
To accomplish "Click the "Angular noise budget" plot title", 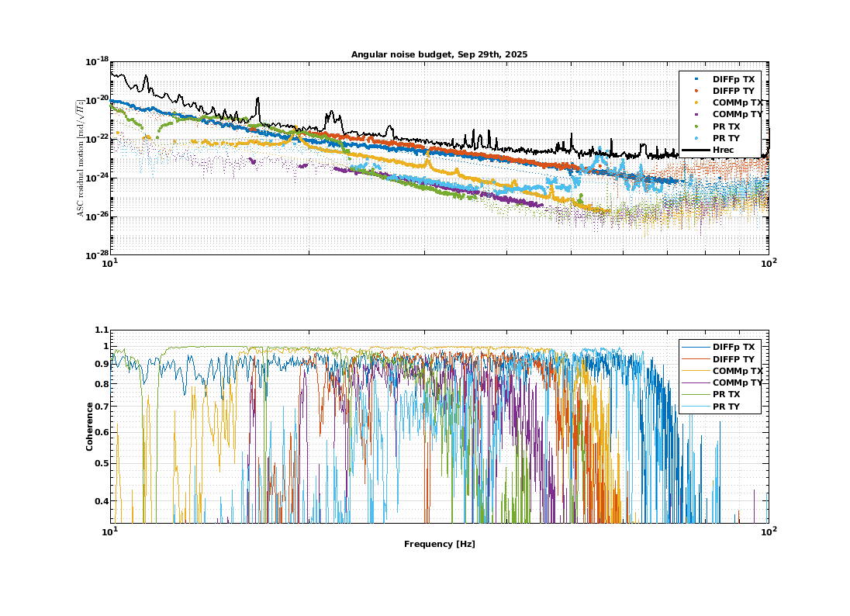I will (439, 54).
